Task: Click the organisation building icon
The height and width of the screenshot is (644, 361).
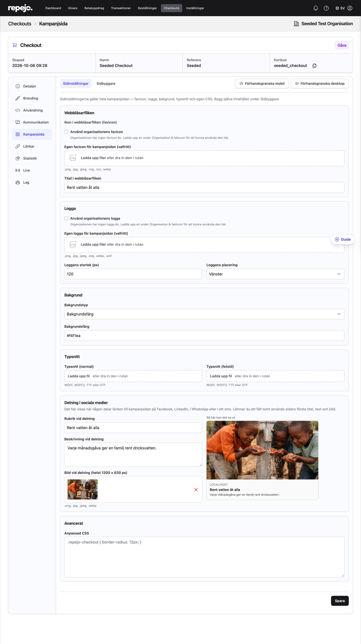Action: (297, 24)
